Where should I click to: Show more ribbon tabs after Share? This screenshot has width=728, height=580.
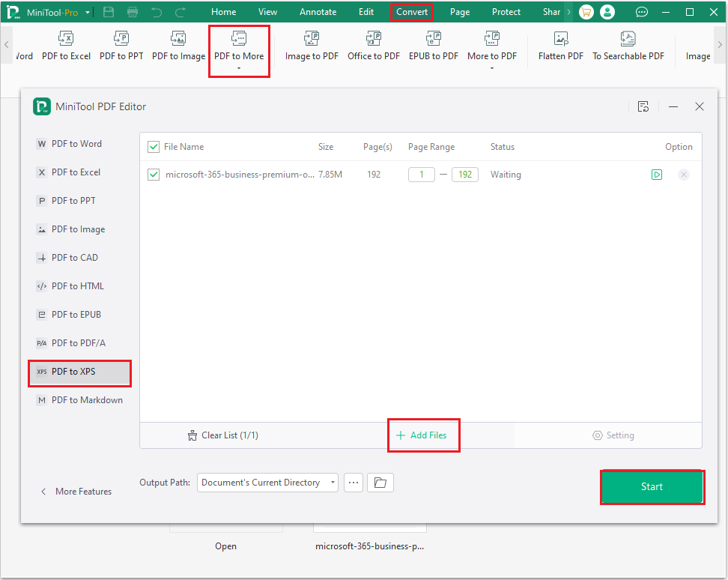(x=568, y=12)
